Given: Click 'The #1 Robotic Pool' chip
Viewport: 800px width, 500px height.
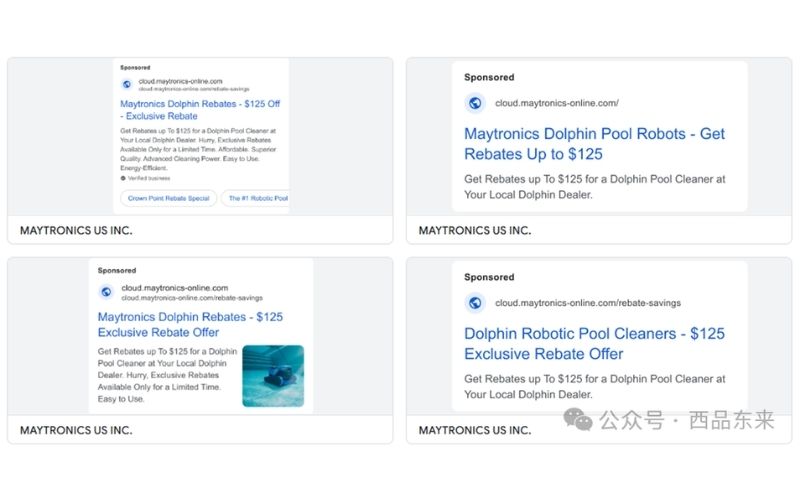Looking at the screenshot, I should coord(256,198).
